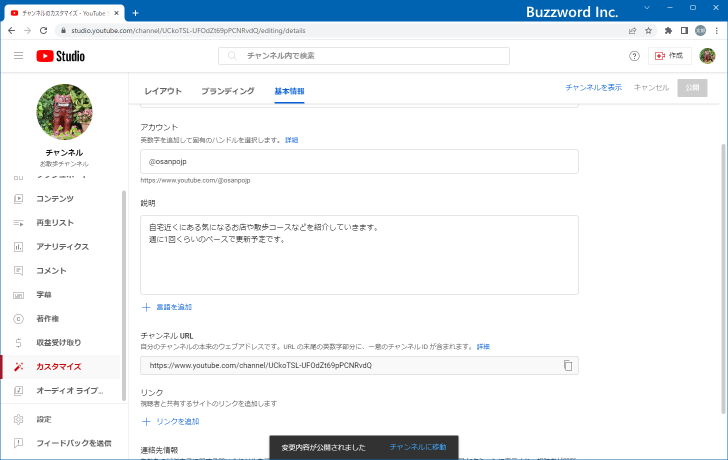Viewport: 728px width, 460px height.
Task: Copy the channel URL with copy icon
Action: (568, 366)
